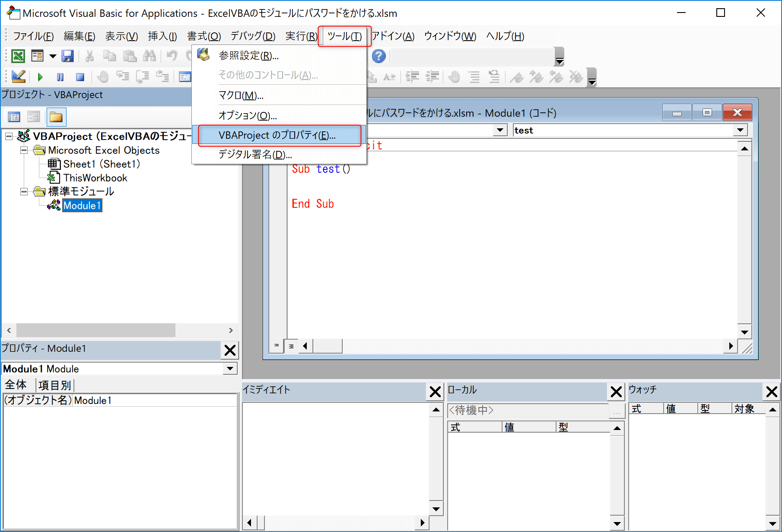782x532 pixels.
Task: Open the Module1 Module properties dropdown
Action: point(230,369)
